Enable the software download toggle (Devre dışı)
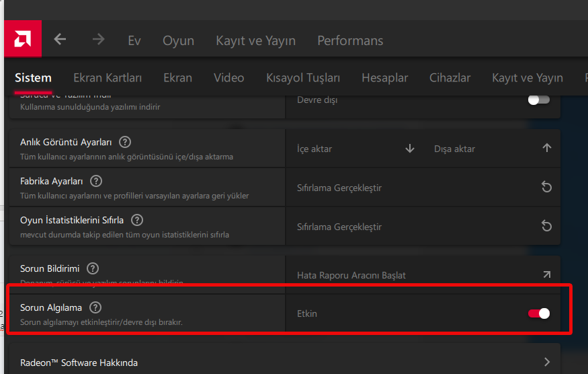 coord(539,100)
